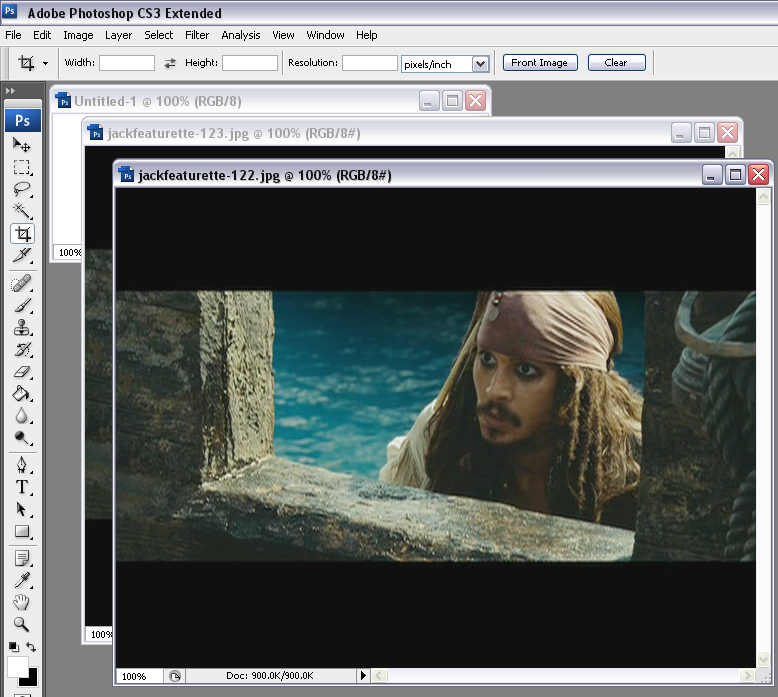Reset to default foreground and background colors
The height and width of the screenshot is (697, 778).
13,648
